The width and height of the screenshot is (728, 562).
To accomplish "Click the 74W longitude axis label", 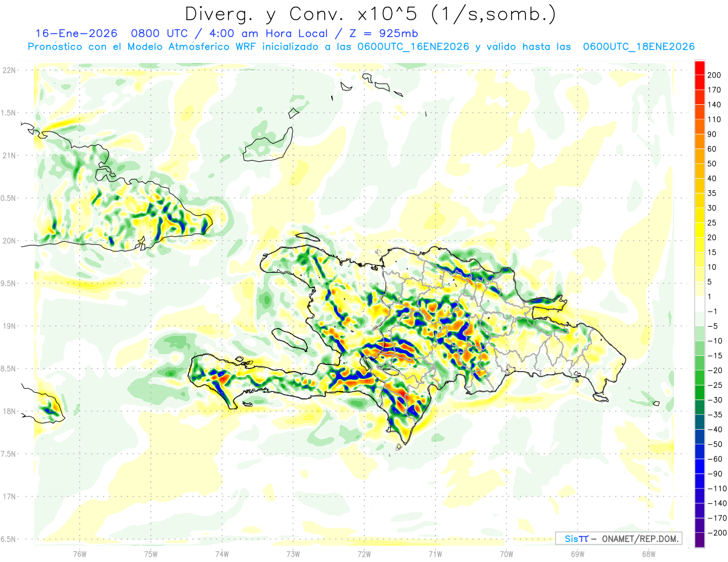I will coord(221,554).
